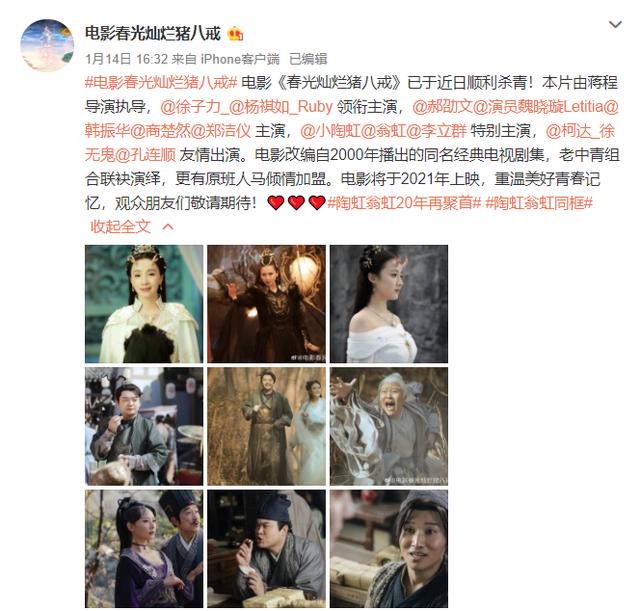The height and width of the screenshot is (611, 640).
Task: Open mention @孔连顺
Action: tap(146, 155)
